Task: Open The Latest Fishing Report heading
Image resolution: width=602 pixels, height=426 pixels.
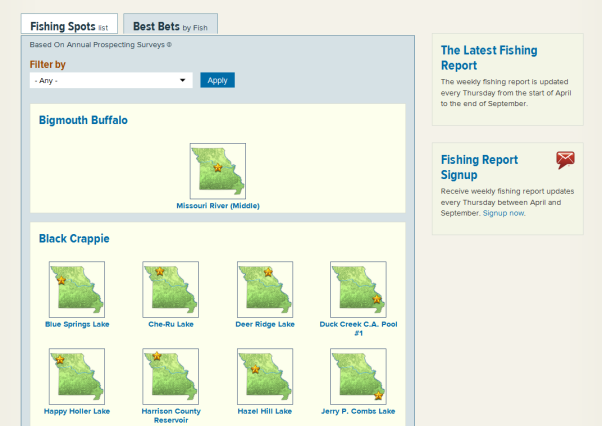Action: [x=489, y=58]
